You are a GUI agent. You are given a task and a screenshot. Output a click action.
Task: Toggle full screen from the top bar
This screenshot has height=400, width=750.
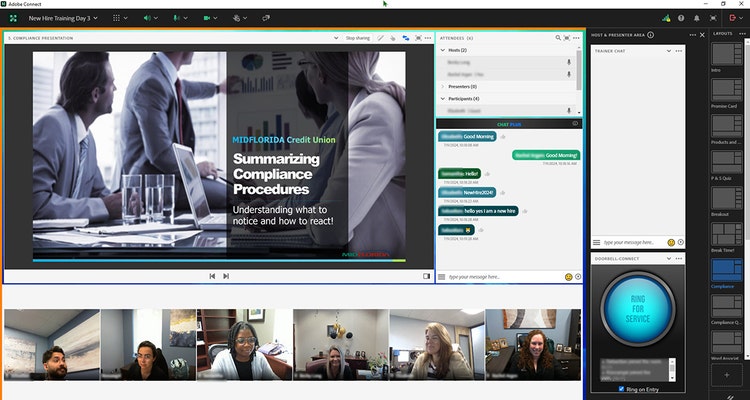[713, 18]
